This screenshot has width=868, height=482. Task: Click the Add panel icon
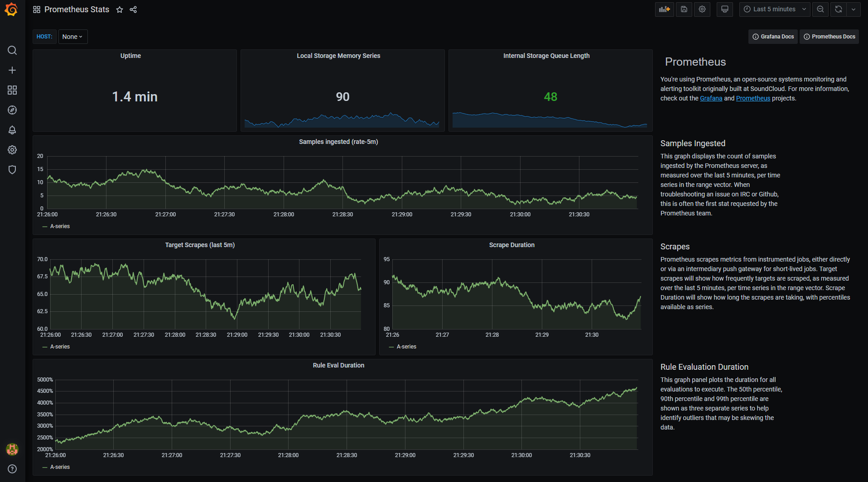click(665, 9)
